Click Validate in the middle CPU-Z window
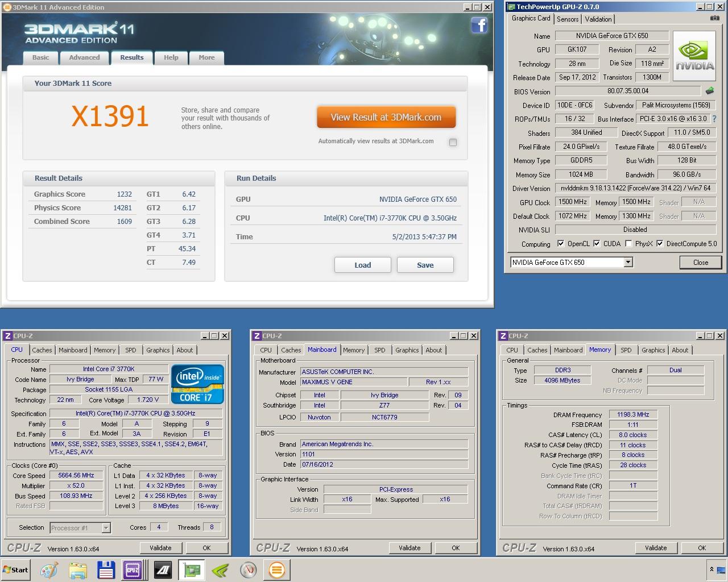This screenshot has width=728, height=582. (x=409, y=548)
